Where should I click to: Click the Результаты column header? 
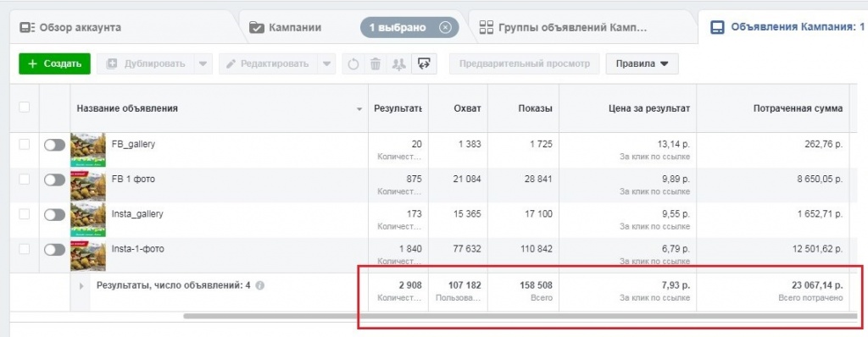tap(398, 108)
